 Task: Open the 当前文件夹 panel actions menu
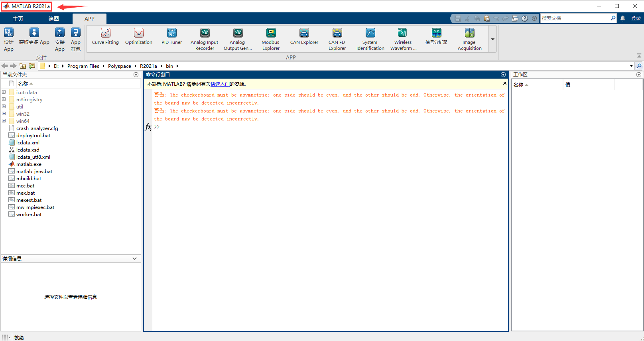pyautogui.click(x=136, y=75)
